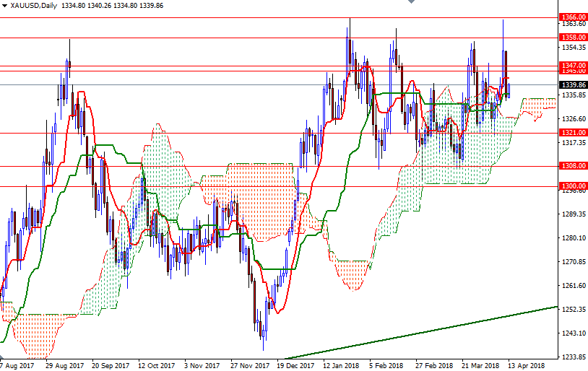Click the 5 Feb 2018 date label
This screenshot has height=371, width=588.
386,365
